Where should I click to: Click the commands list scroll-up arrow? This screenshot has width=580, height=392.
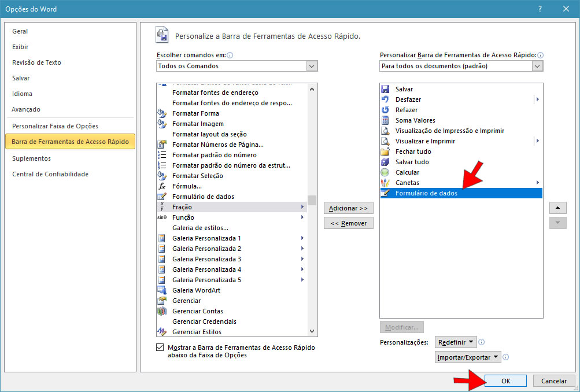(x=312, y=89)
